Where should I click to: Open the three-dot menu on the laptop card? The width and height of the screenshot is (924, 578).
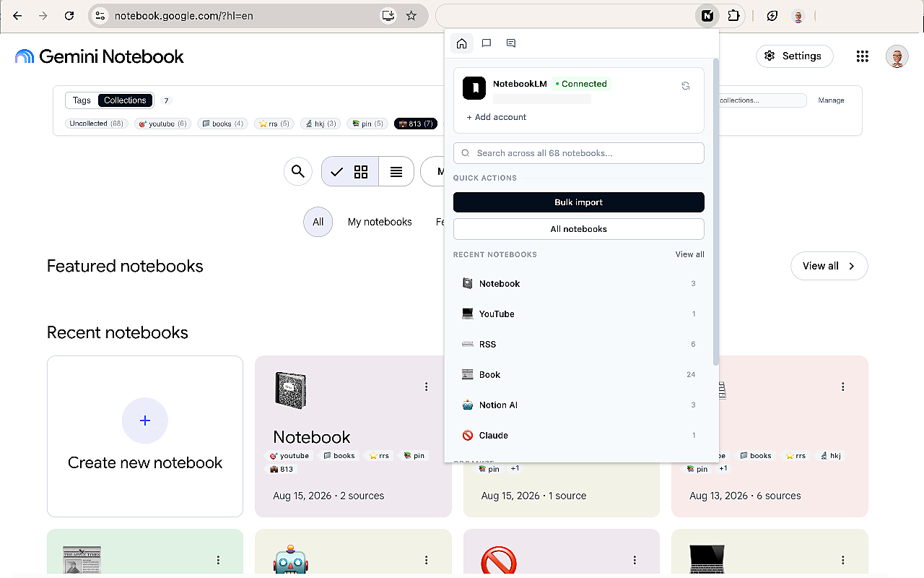[843, 560]
